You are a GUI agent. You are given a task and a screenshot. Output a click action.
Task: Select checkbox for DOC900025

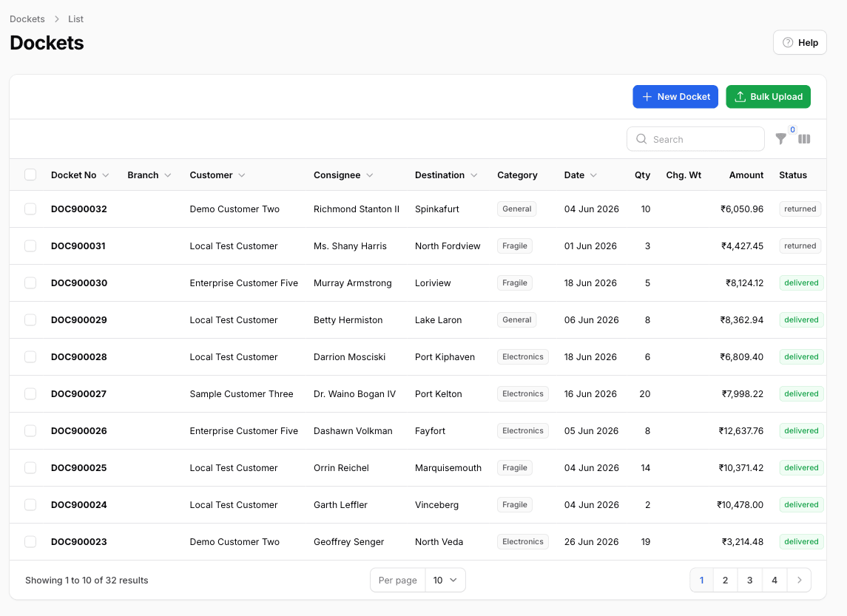pyautogui.click(x=30, y=468)
